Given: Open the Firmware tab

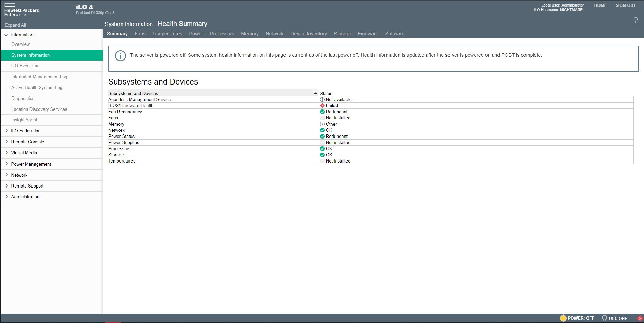Looking at the screenshot, I should coord(368,34).
